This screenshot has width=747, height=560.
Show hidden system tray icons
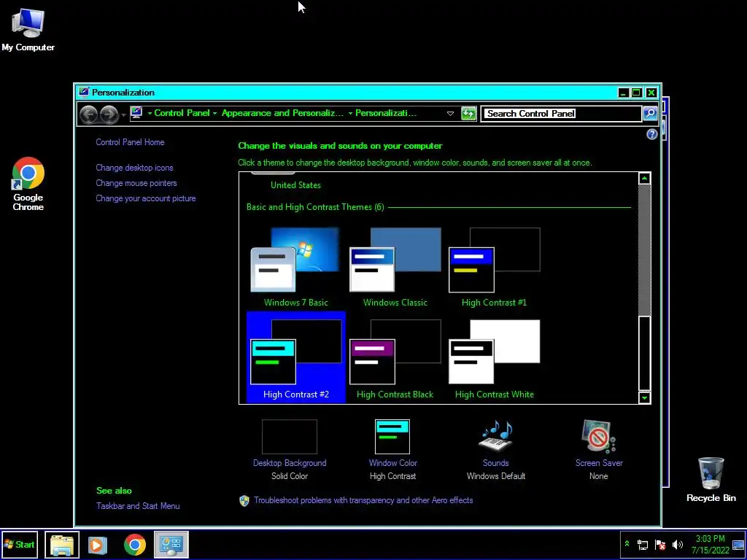[627, 544]
